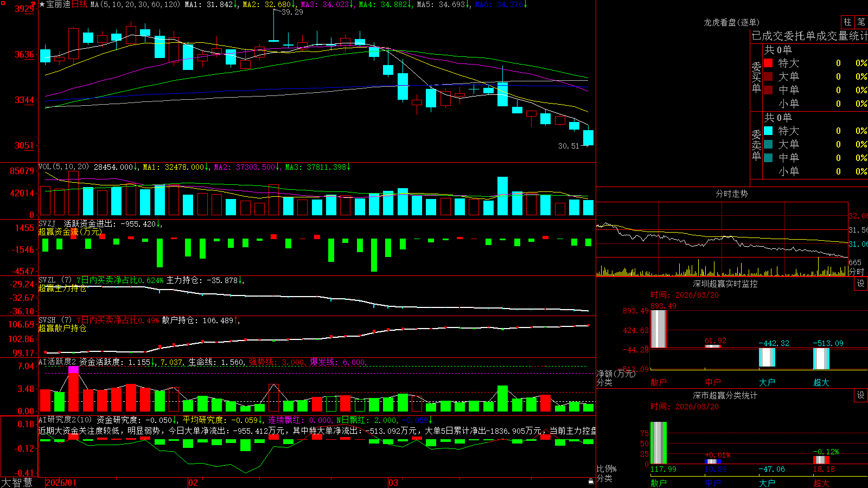This screenshot has height=488, width=868.
Task: Click the 深市超赢分类统计 panel title
Action: (725, 395)
